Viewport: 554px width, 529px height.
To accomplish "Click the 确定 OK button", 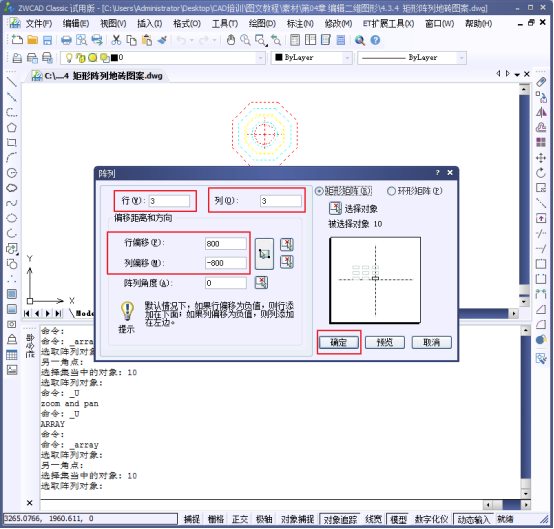I will (x=338, y=342).
